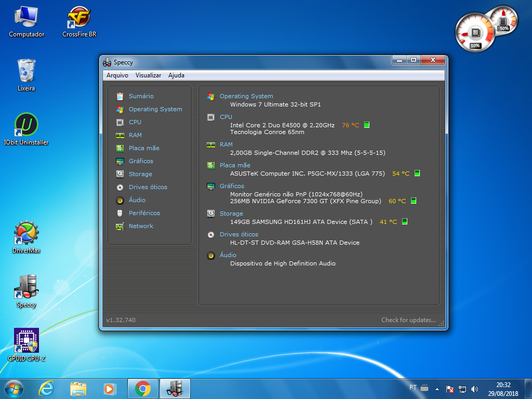This screenshot has height=399, width=532.
Task: Open Windows Media Player from the taskbar
Action: tap(111, 389)
